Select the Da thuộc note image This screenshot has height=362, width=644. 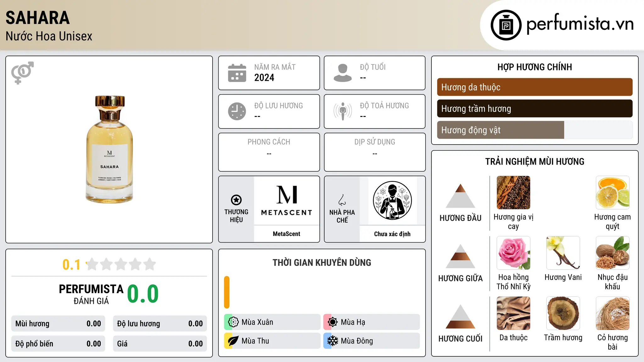pyautogui.click(x=514, y=313)
